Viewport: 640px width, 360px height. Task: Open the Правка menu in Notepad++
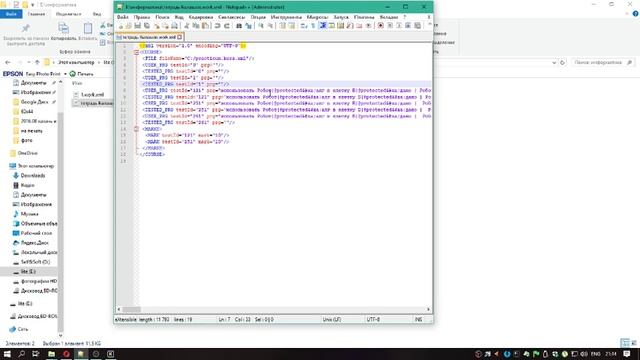coord(142,17)
